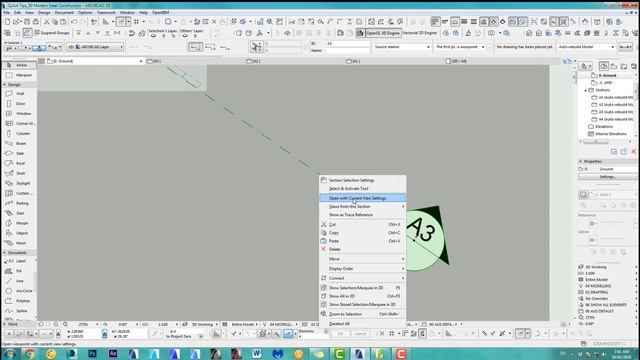Activate the Label tool
Viewport: 640px width, 360px height.
[19, 261]
